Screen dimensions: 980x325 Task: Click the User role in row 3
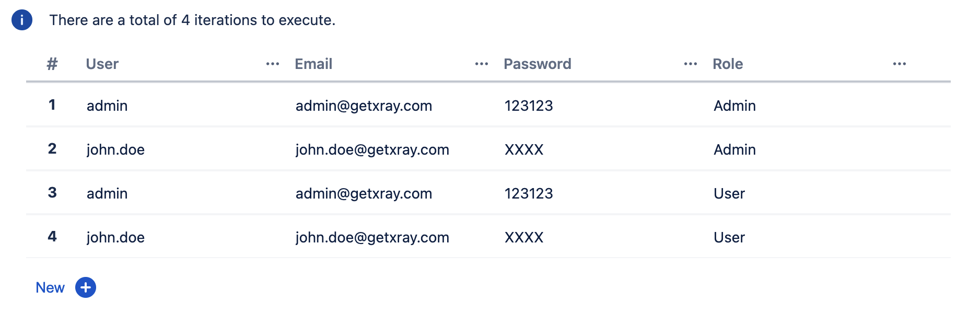(x=729, y=193)
